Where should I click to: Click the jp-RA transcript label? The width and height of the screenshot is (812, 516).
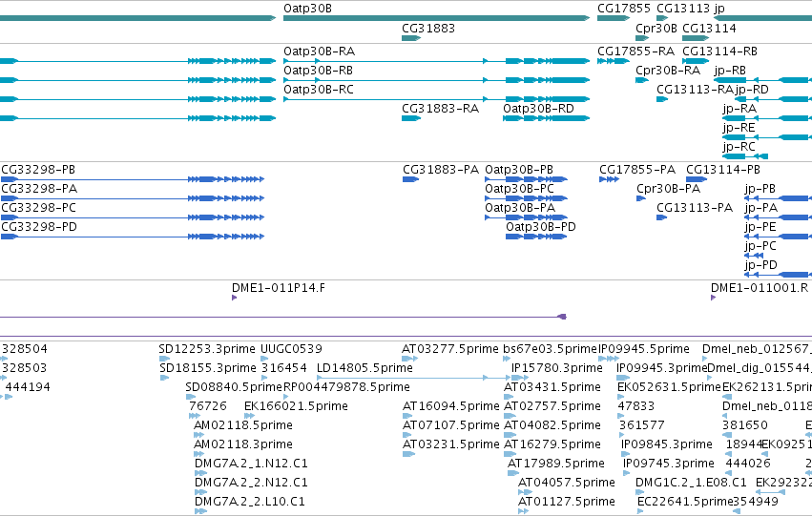tap(739, 109)
